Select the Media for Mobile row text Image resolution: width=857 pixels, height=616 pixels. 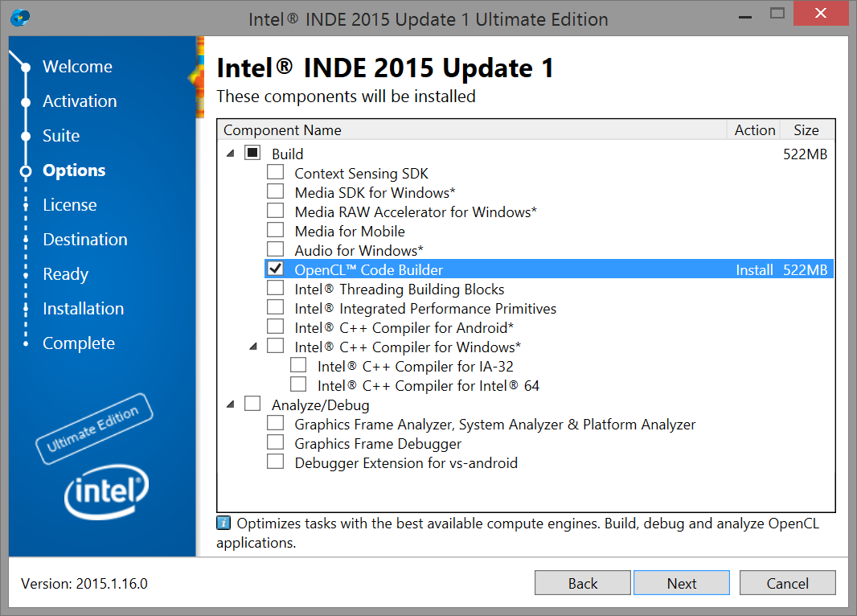coord(350,232)
